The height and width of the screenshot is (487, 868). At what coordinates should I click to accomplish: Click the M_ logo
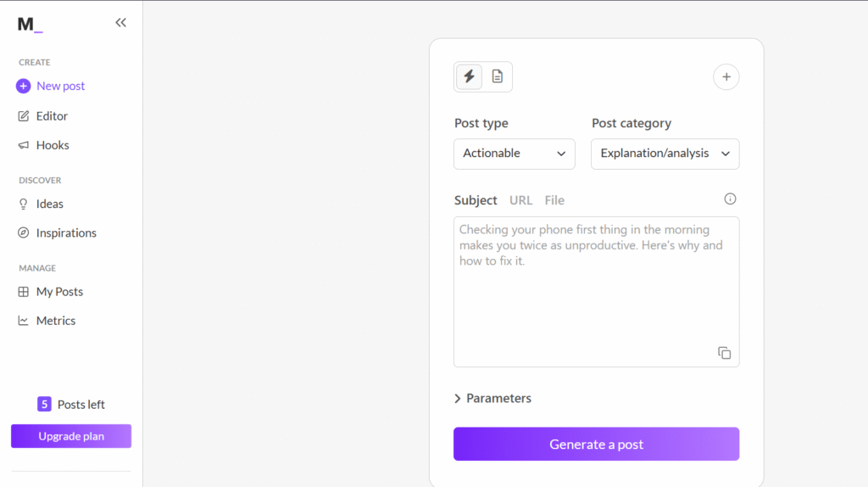(x=30, y=24)
